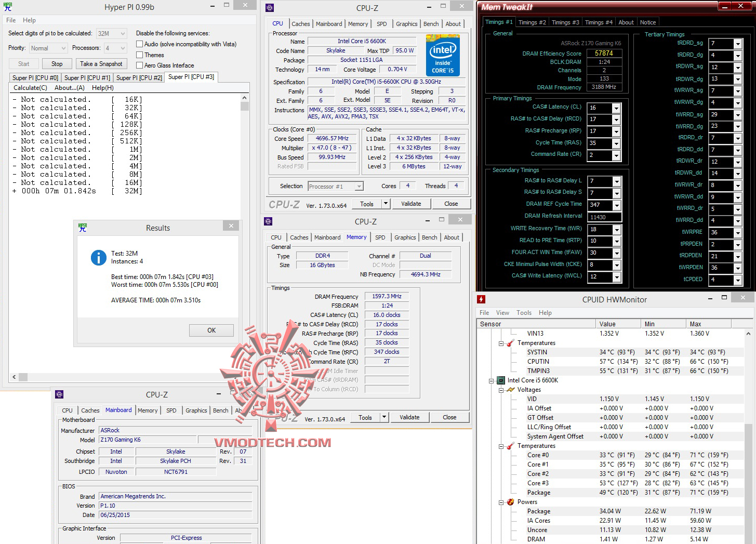This screenshot has width=756, height=544.
Task: Open the tCPDED dropdown in Tertiary Timings
Action: click(738, 280)
